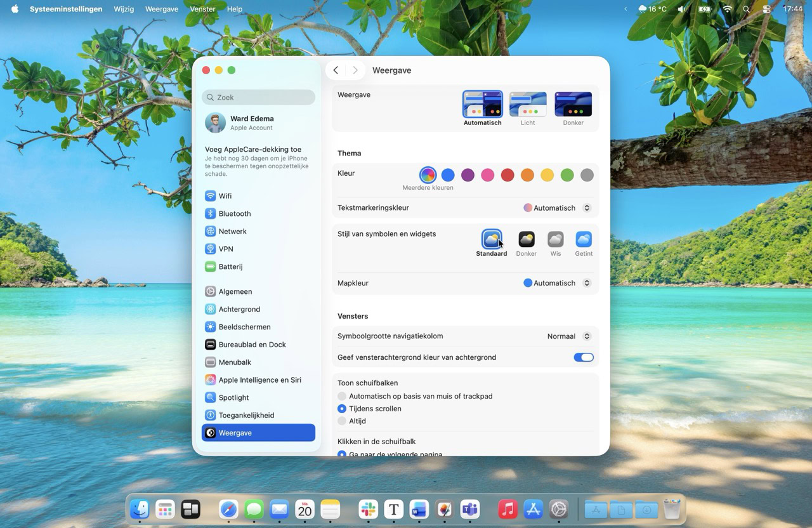Image resolution: width=812 pixels, height=528 pixels.
Task: Launch Safari from the Dock
Action: click(x=228, y=509)
